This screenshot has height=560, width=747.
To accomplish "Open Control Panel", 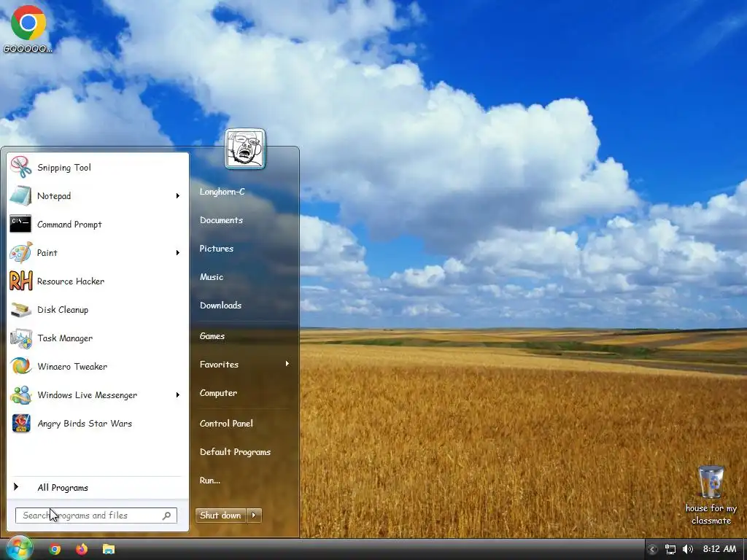I will [x=226, y=424].
